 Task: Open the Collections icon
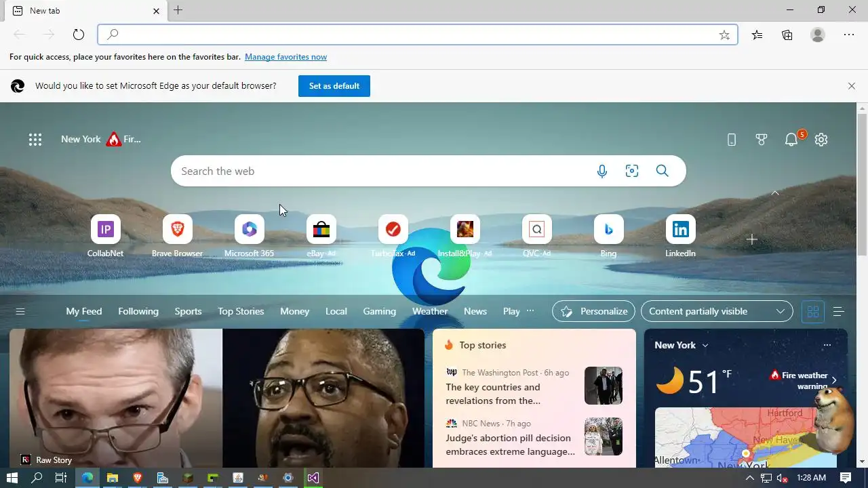(787, 35)
